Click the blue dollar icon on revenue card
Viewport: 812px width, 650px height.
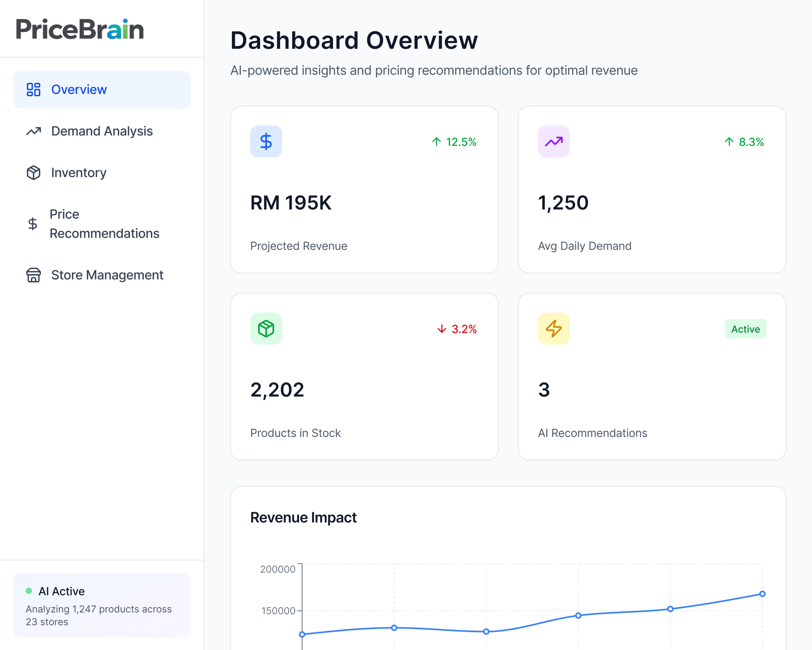coord(266,141)
